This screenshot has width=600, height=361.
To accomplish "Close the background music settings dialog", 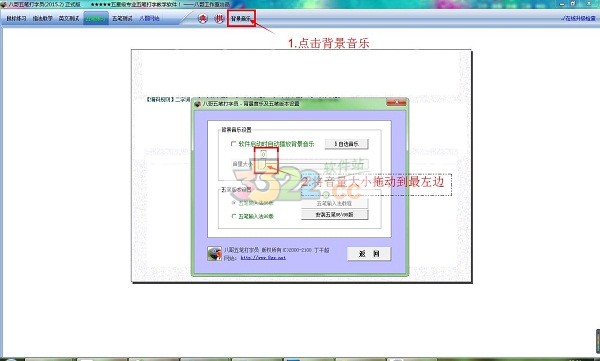I will pos(396,102).
